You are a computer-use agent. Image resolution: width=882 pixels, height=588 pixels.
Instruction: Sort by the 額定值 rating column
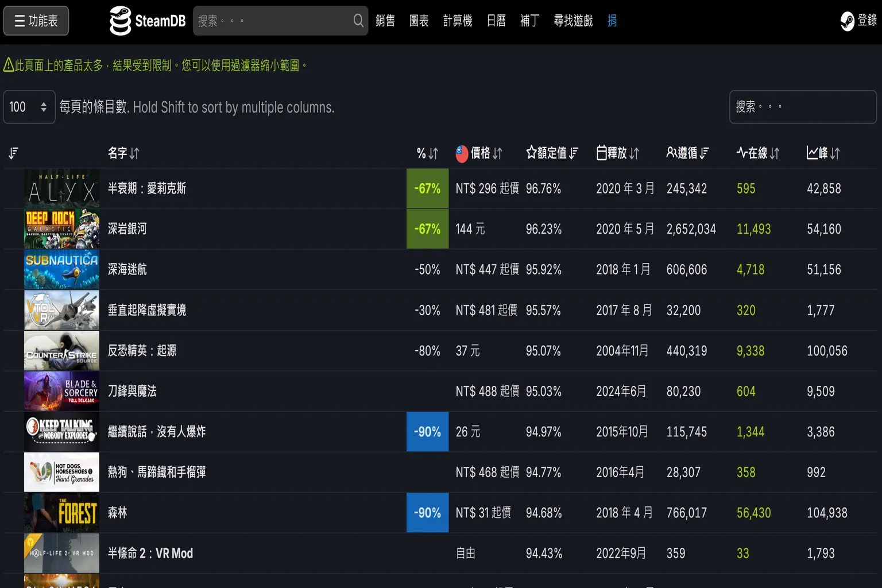click(x=552, y=153)
